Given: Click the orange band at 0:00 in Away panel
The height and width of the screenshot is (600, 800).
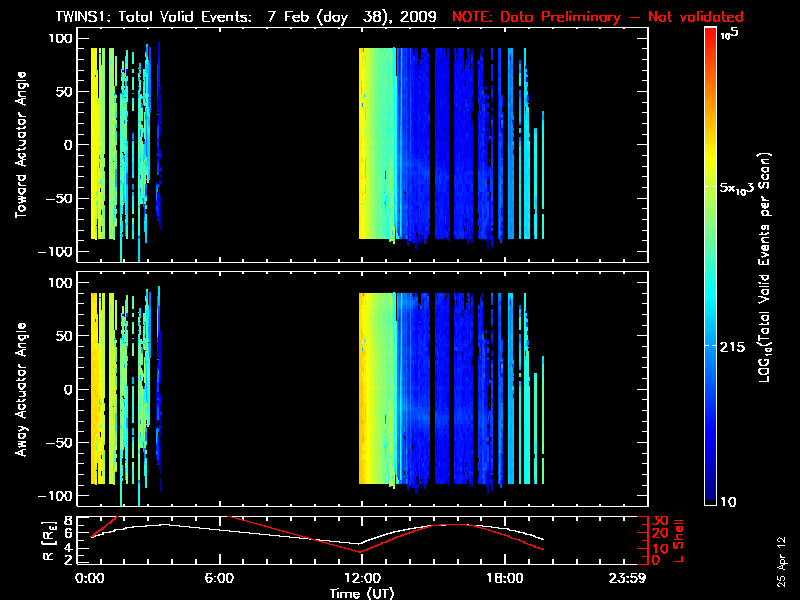Looking at the screenshot, I should [x=96, y=390].
